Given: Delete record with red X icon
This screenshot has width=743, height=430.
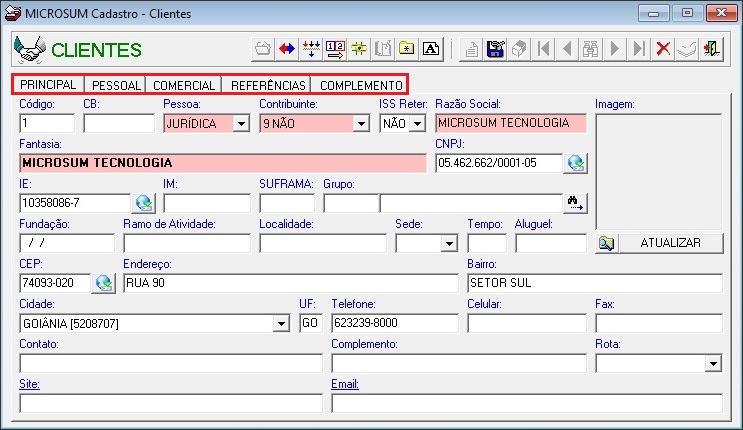Looking at the screenshot, I should pyautogui.click(x=663, y=49).
